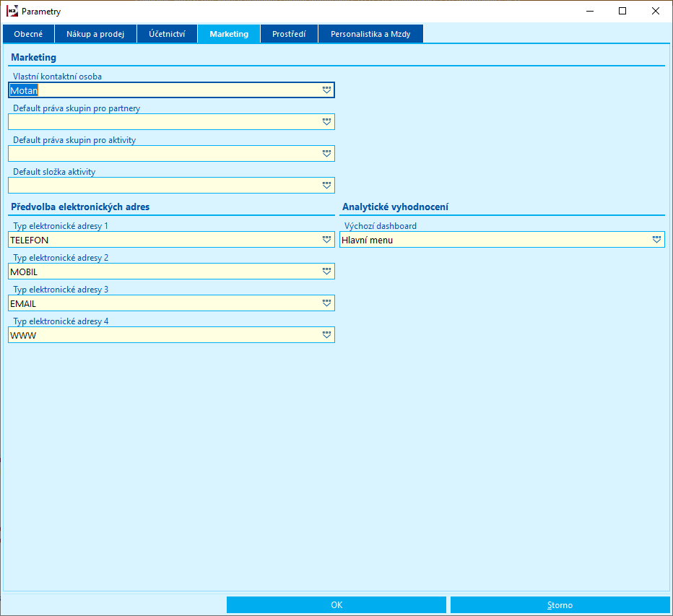Click the Default složka aktivity field
The width and height of the screenshot is (673, 616).
click(171, 186)
